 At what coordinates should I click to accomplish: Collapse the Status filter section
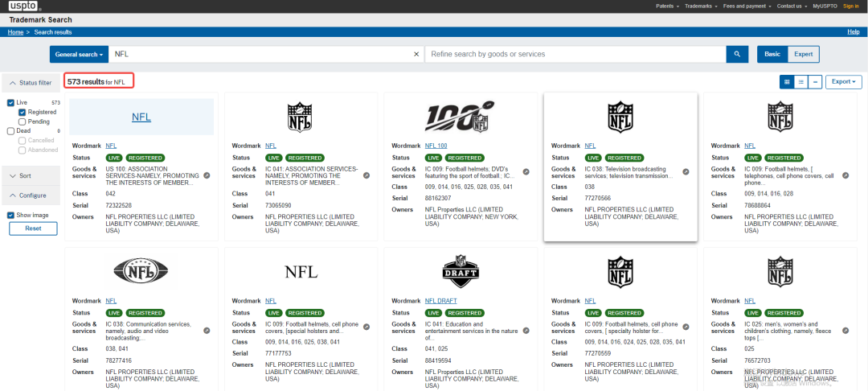(x=31, y=83)
